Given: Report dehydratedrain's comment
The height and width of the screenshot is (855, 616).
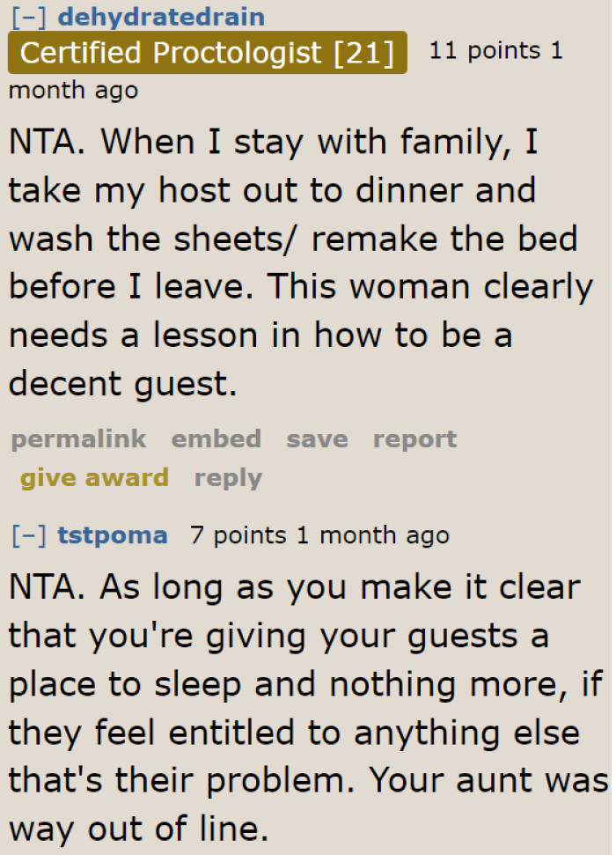Looking at the screenshot, I should pyautogui.click(x=414, y=439).
